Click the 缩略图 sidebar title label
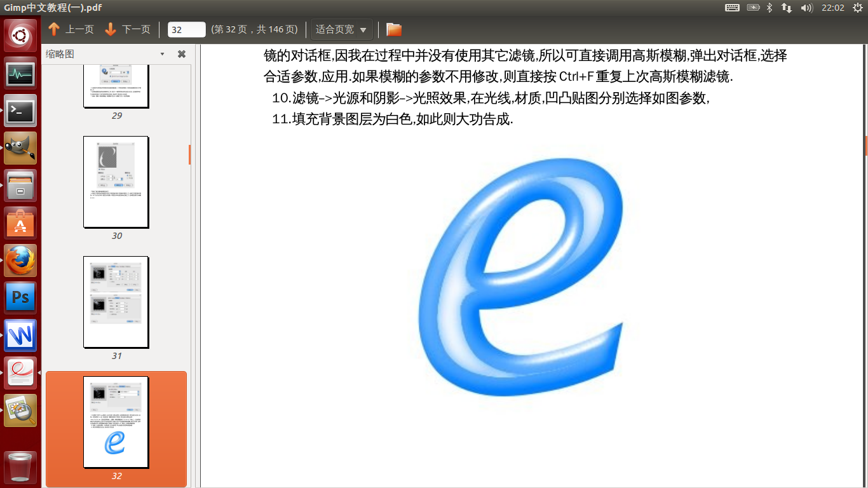This screenshot has height=488, width=868. pos(60,54)
